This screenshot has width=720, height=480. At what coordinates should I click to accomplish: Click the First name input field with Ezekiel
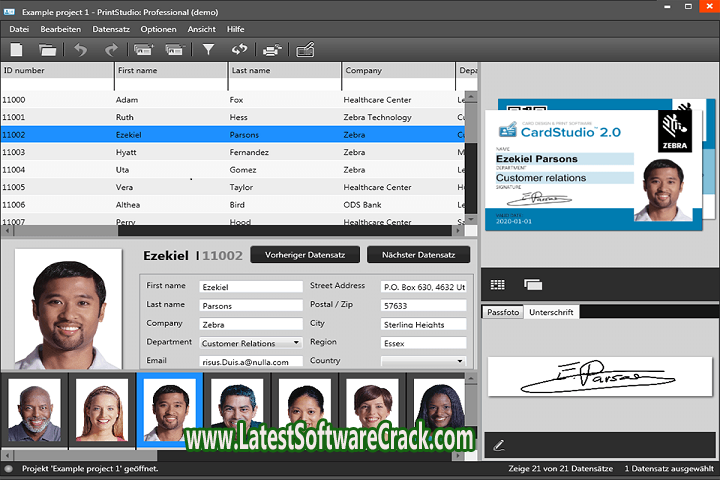251,287
